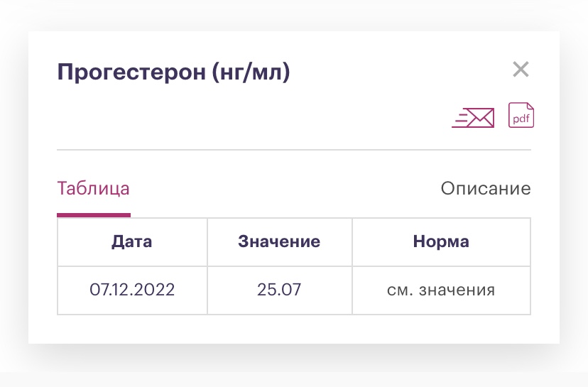The image size is (588, 387).
Task: Download the result as PDF
Action: coord(521,116)
